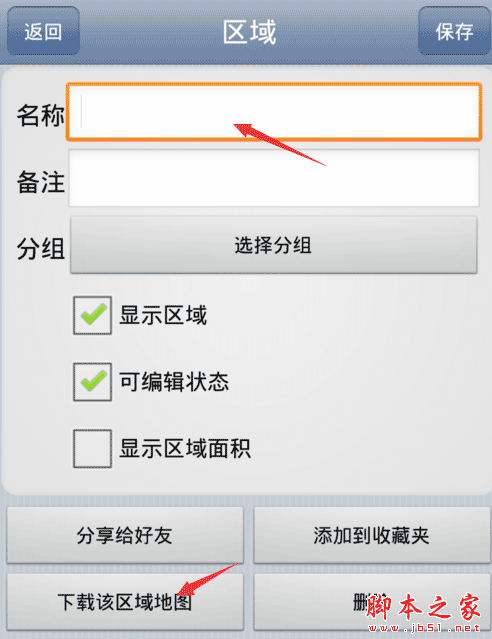Click the 备注 field label
This screenshot has width=492, height=639.
[x=40, y=182]
